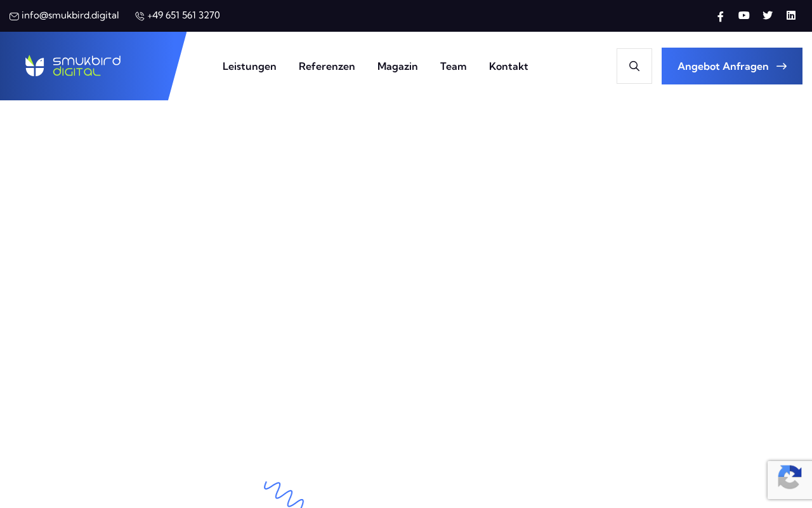Open the Twitter social icon
Viewport: 812px width, 508px height.
768,15
